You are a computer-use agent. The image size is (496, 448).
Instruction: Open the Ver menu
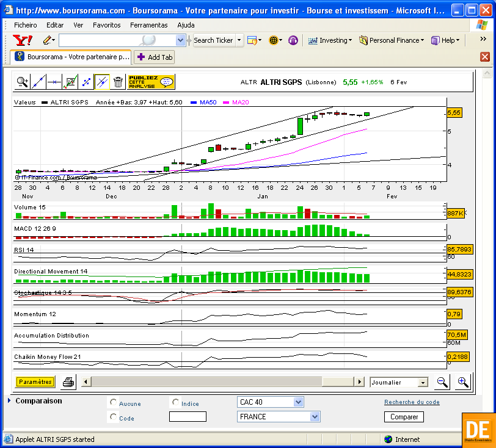pyautogui.click(x=78, y=25)
